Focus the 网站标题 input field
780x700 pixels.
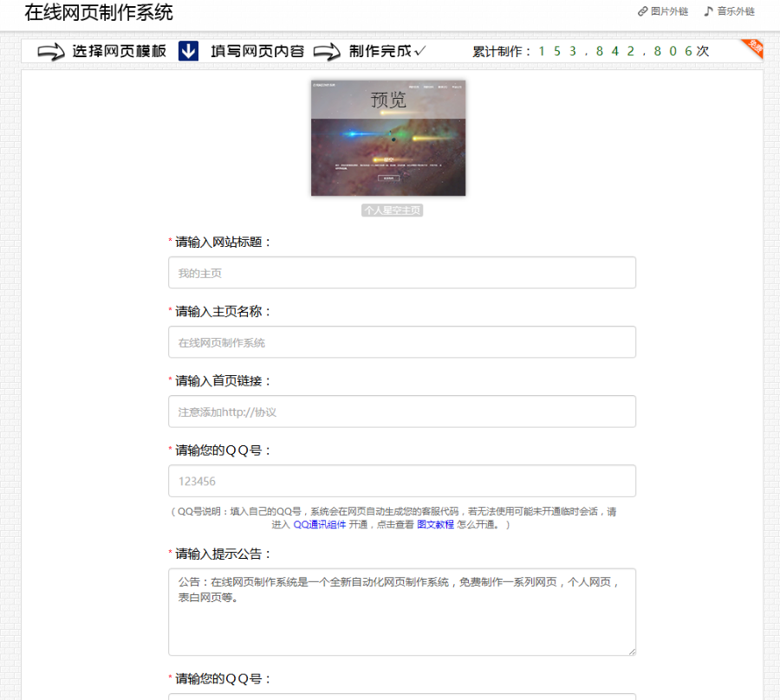401,272
